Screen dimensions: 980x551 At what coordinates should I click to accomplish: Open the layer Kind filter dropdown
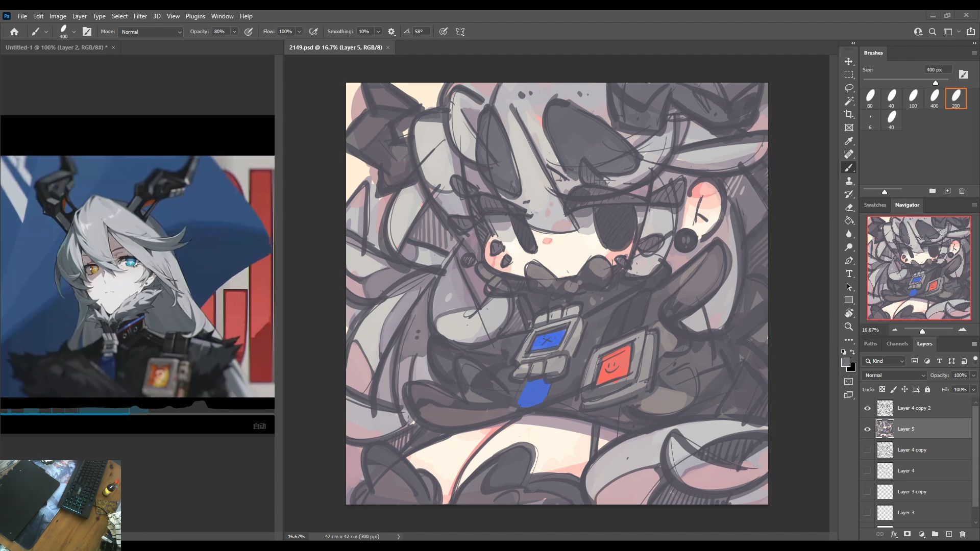point(884,361)
